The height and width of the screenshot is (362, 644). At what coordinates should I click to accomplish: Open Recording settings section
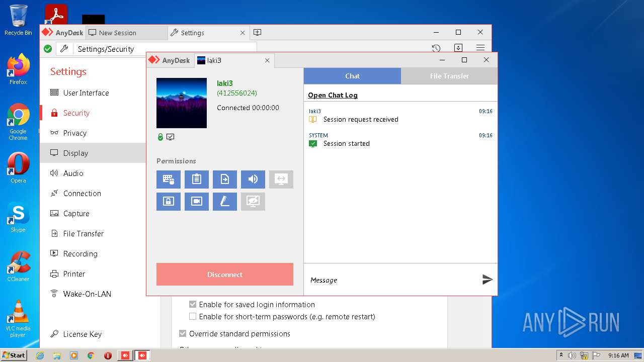(93, 254)
